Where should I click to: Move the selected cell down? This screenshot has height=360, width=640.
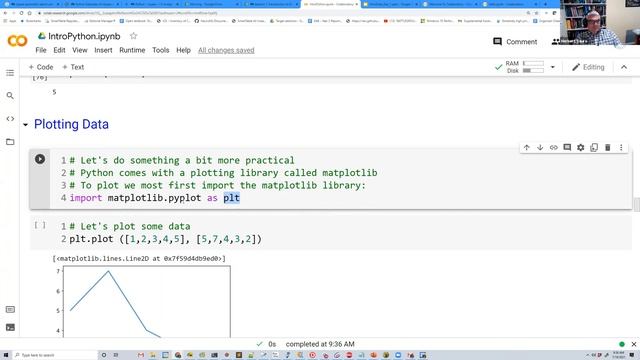click(540, 147)
